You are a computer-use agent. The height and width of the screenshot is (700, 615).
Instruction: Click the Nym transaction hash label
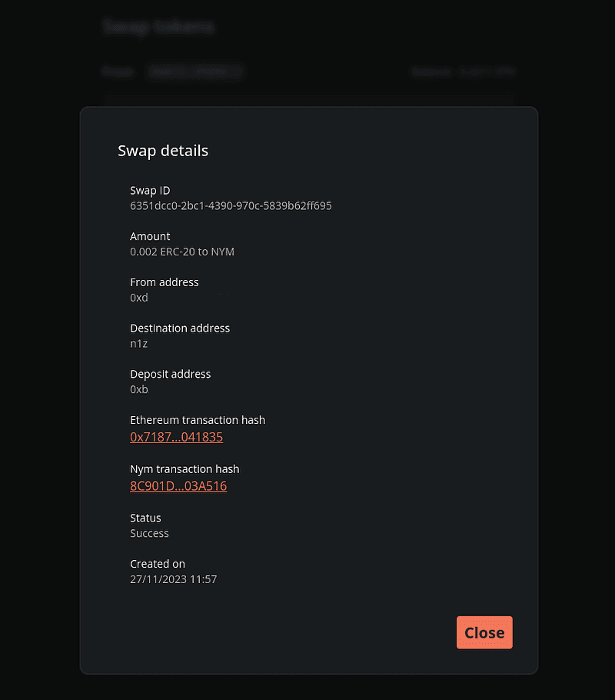point(184,469)
